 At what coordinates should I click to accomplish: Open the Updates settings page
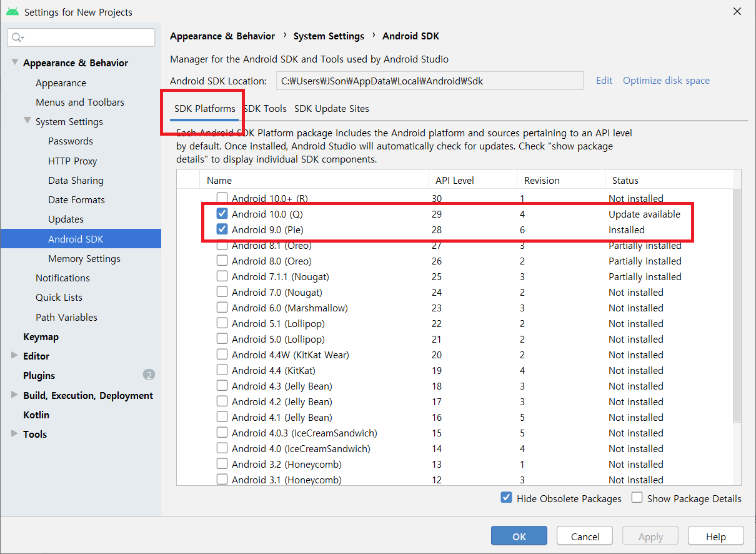(x=66, y=219)
